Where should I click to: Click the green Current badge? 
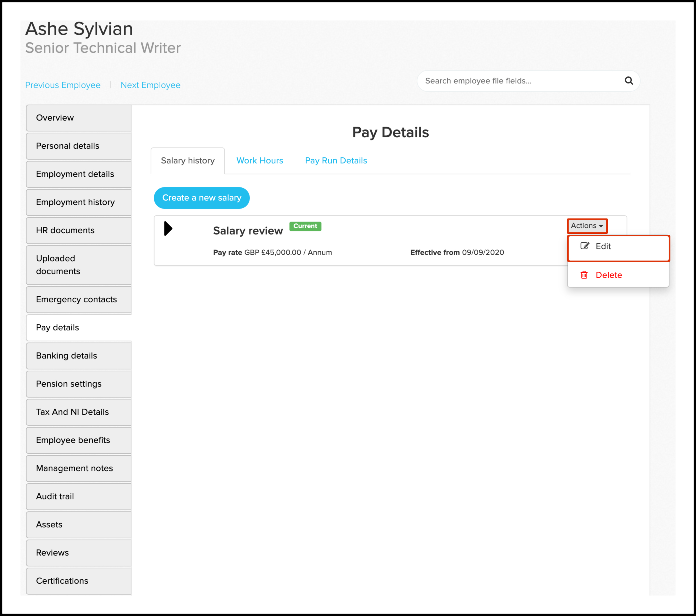tap(305, 226)
